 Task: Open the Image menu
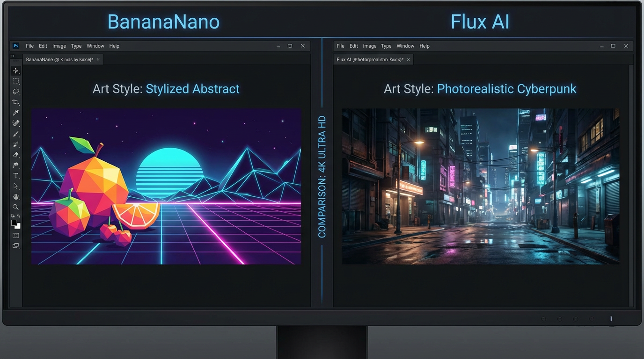[59, 46]
